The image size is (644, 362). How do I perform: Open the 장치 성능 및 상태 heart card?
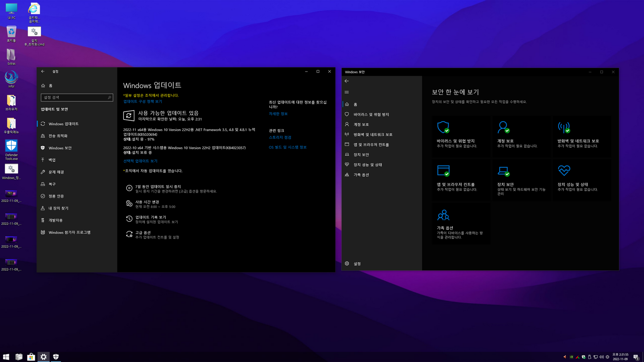click(582, 180)
